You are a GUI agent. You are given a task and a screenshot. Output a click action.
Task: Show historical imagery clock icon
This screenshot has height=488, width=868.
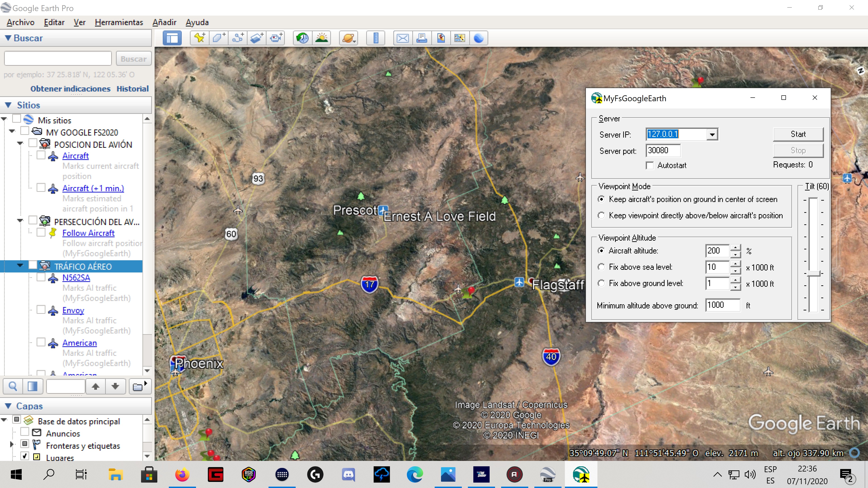[x=303, y=38]
